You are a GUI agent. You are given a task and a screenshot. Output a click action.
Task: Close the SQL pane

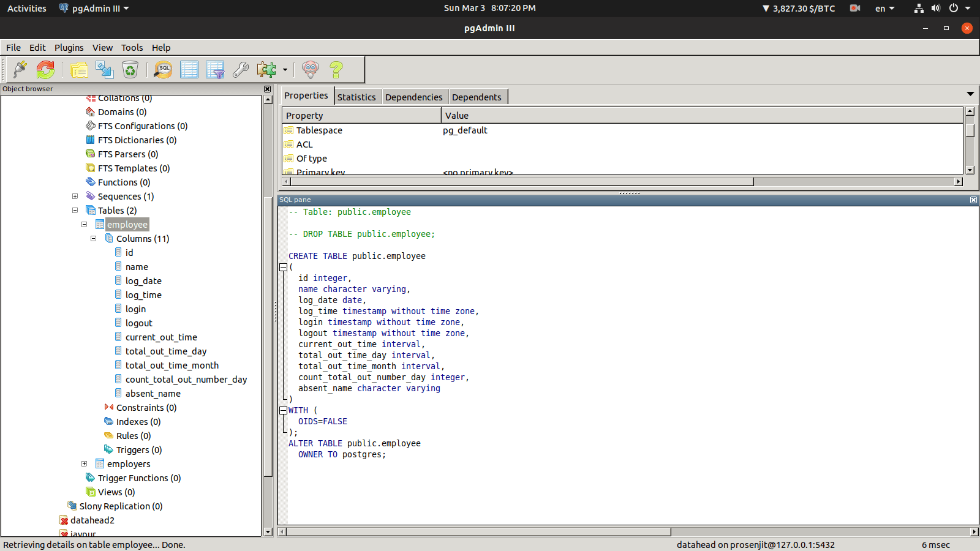click(973, 200)
